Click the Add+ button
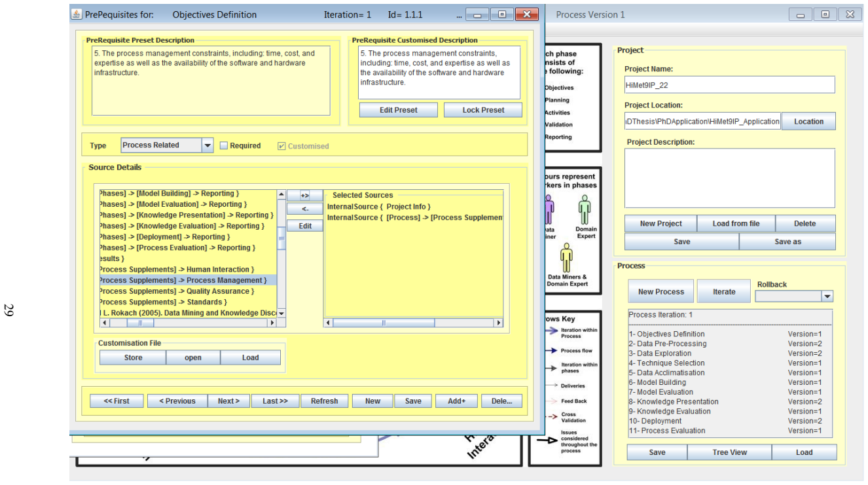 click(x=456, y=401)
